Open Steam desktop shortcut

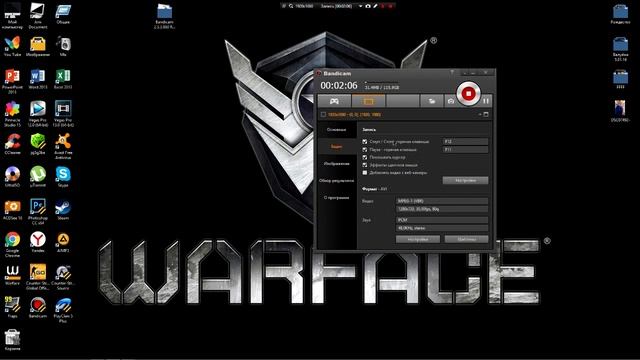[63, 210]
